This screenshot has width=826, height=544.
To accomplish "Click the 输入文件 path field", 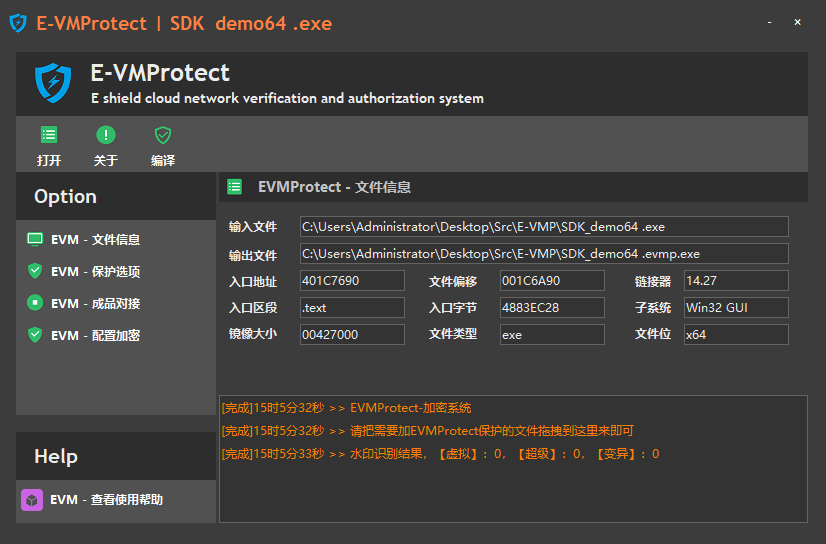I will (544, 226).
